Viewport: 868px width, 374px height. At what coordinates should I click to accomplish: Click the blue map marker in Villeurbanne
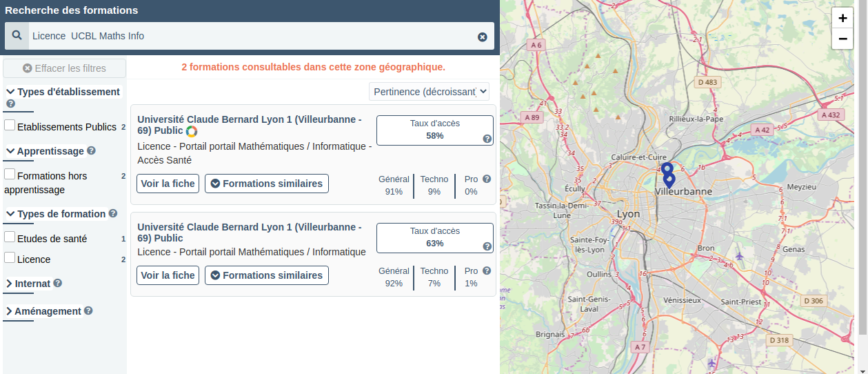[x=669, y=181]
